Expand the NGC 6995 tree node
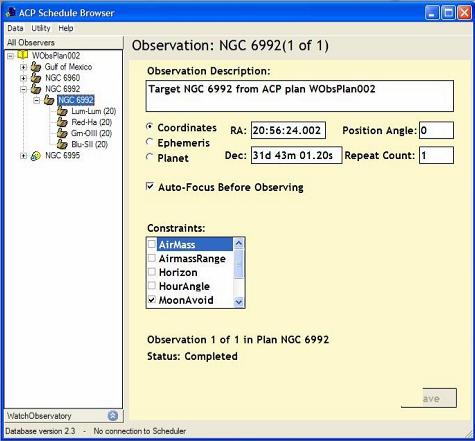Viewport: 475px width, 441px height. click(x=23, y=156)
